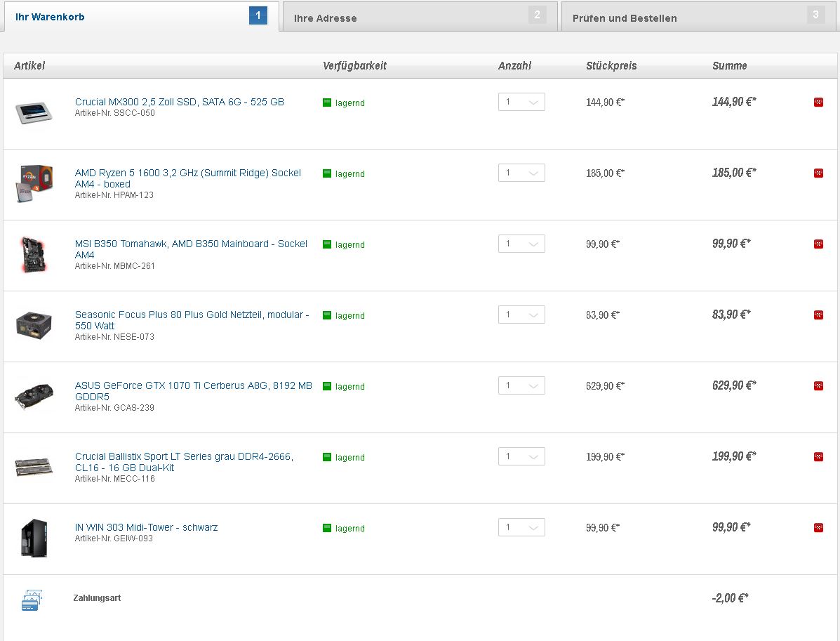Click the Crucial MX300 SSD thumbnail
This screenshot has width=840, height=641.
[x=34, y=112]
